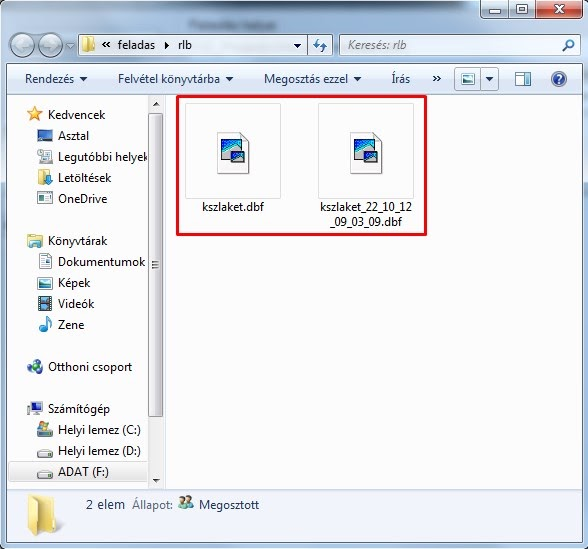Click the Back navigation arrow button
Screen dimensions: 588x549
coord(22,45)
